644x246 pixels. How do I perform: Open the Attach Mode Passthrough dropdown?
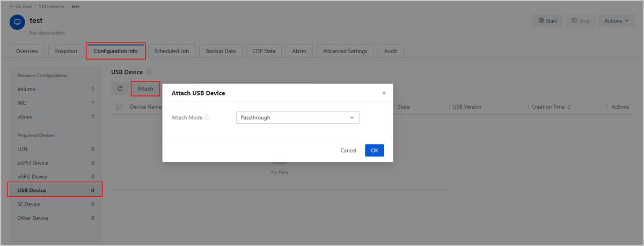297,117
